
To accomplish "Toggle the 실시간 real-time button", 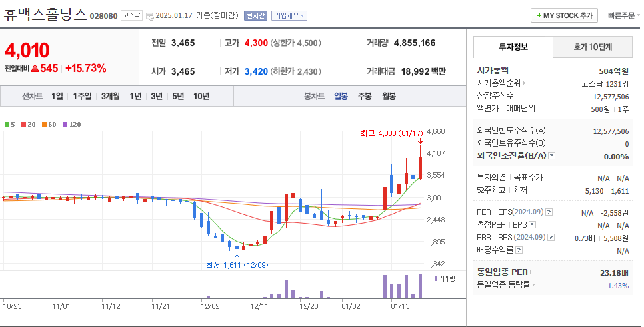I will tap(254, 15).
